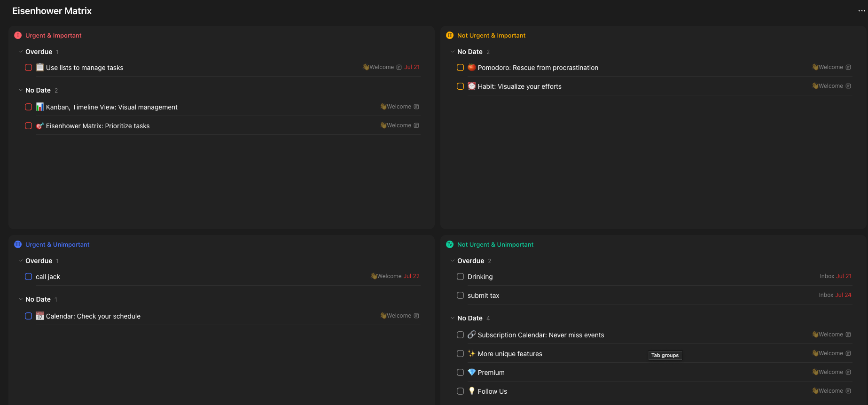
Task: Collapse No Date group in Urgent & Important
Action: click(21, 90)
